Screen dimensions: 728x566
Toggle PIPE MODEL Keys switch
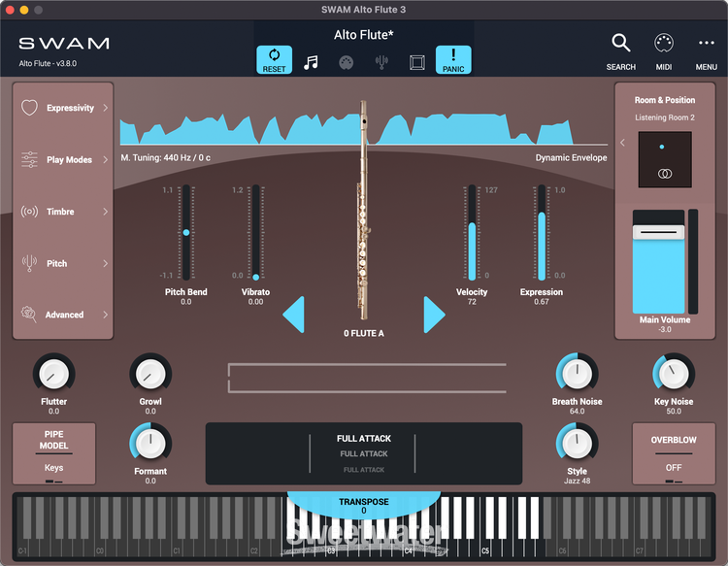tap(53, 453)
